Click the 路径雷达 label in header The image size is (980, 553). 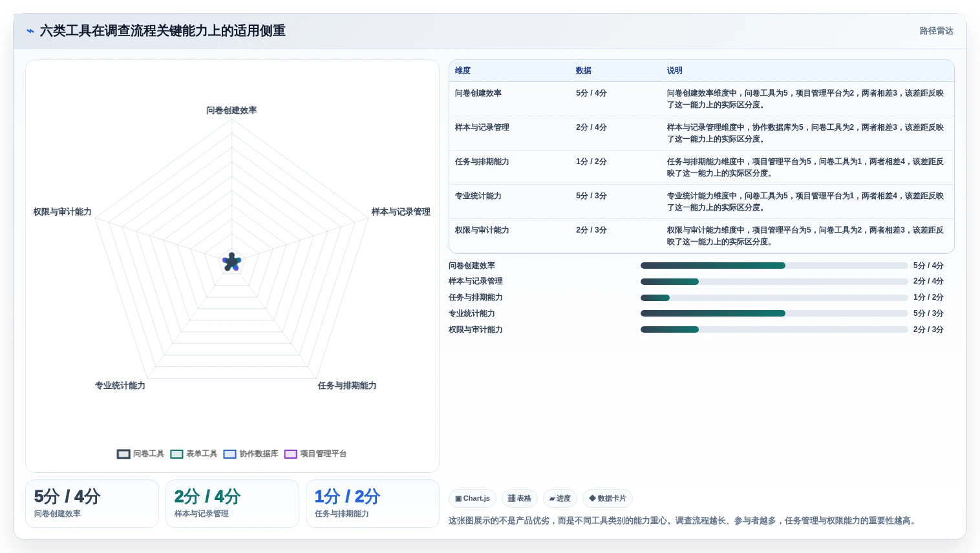(x=936, y=31)
